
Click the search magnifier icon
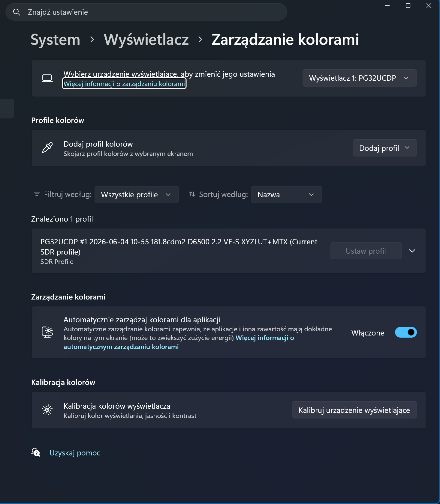tap(17, 12)
